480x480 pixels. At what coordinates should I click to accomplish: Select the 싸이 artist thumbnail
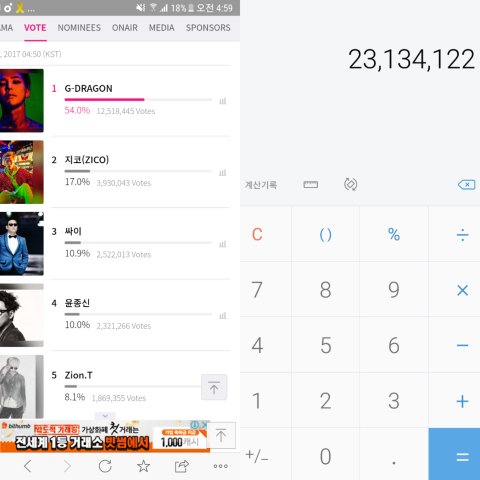click(22, 244)
